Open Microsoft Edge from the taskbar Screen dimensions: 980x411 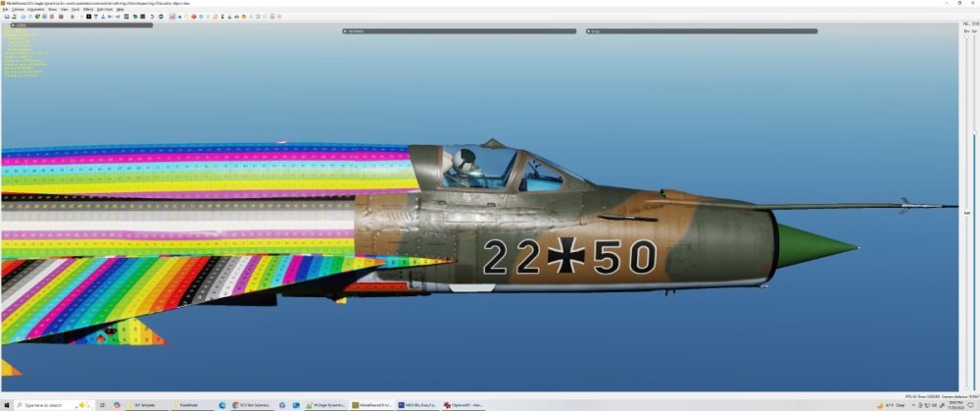pos(222,405)
